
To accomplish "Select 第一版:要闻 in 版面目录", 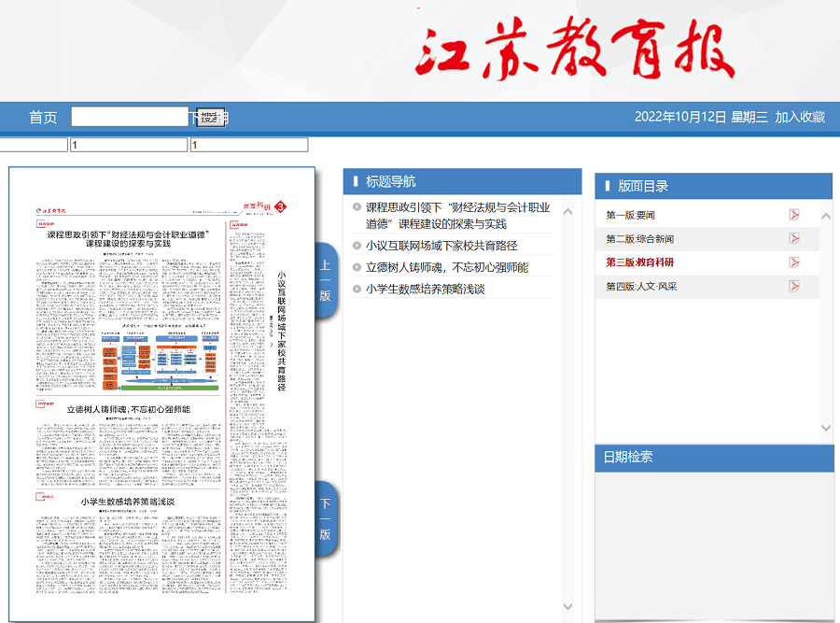I will [631, 215].
